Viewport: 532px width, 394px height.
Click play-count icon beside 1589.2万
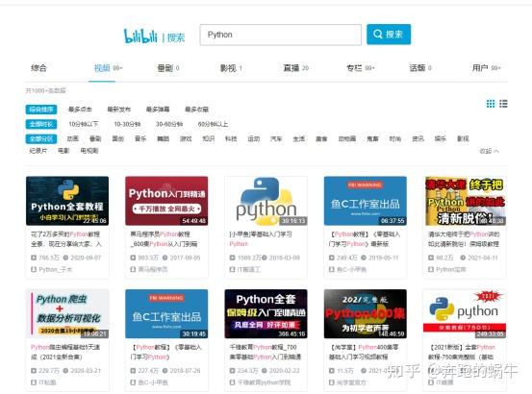233,258
